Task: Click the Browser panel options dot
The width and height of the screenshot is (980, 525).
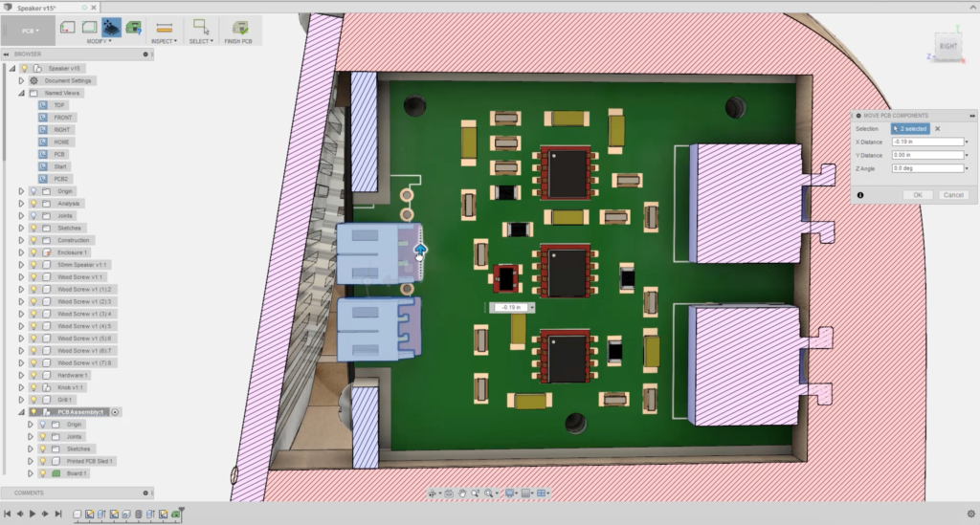Action: (145, 55)
